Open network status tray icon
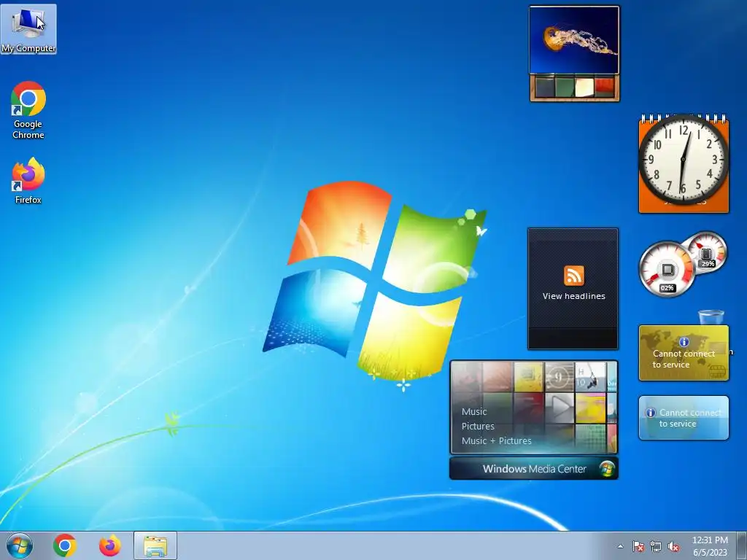The image size is (747, 560). tap(656, 546)
